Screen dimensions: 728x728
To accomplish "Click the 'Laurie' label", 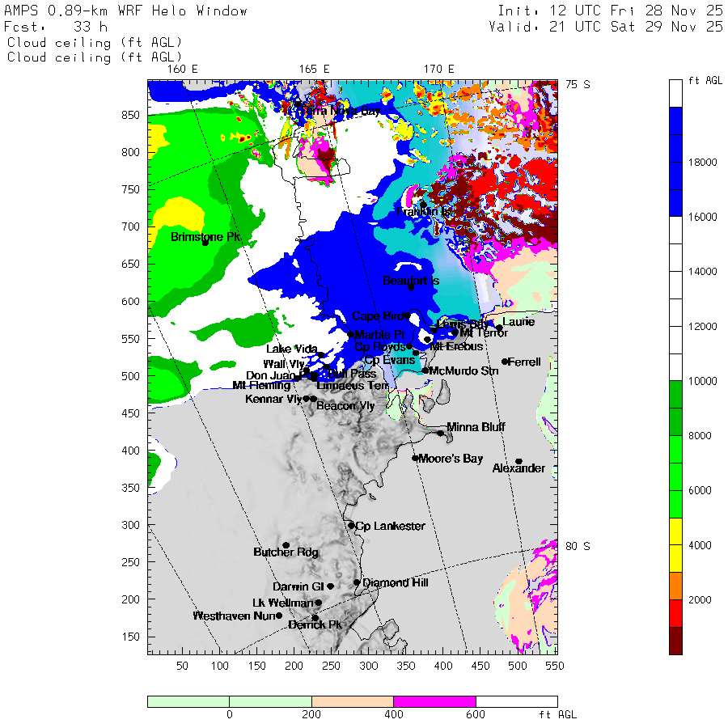I will tap(518, 322).
